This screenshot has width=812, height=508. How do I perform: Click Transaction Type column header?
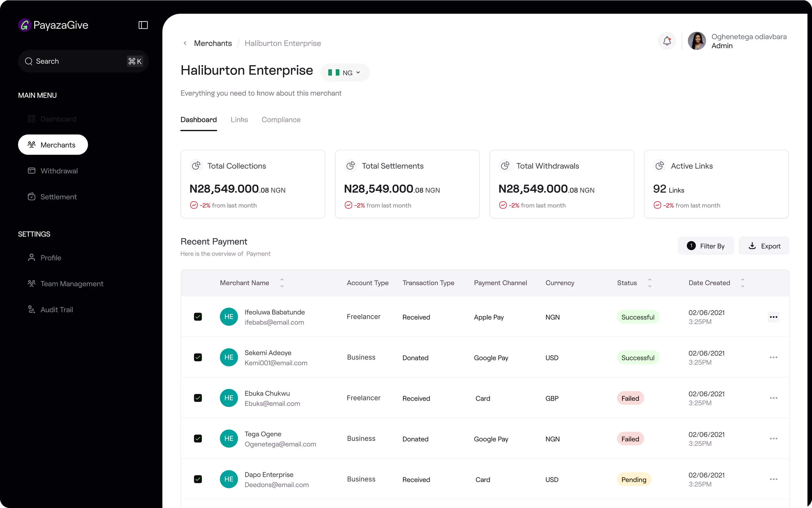pos(428,283)
